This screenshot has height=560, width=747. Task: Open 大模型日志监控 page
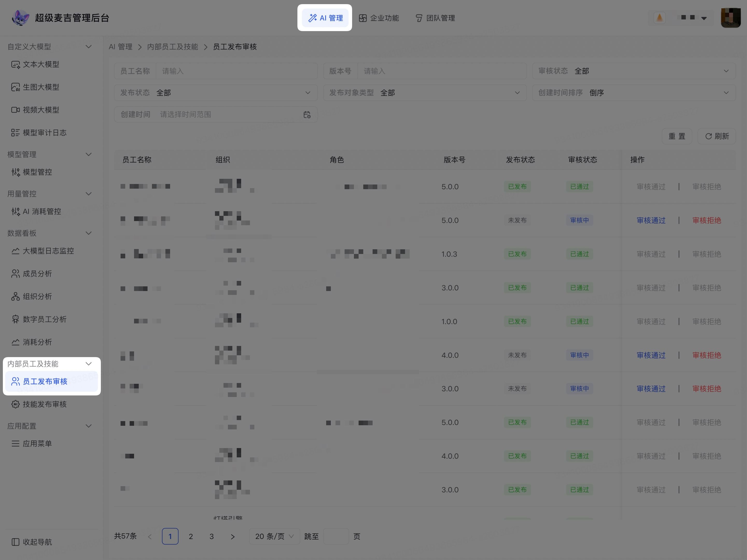(x=51, y=251)
